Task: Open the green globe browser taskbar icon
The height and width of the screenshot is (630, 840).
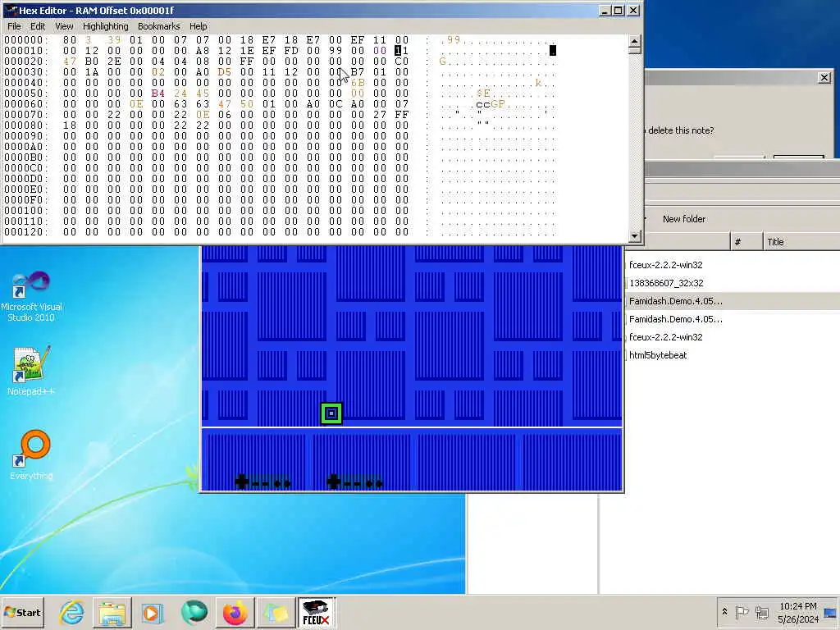Action: click(x=194, y=612)
